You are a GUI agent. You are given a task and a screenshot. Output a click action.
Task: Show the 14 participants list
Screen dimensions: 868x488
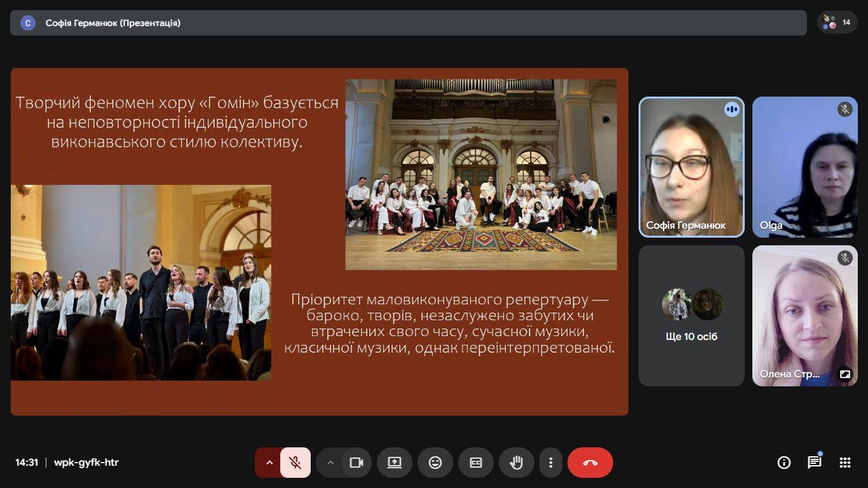click(837, 23)
